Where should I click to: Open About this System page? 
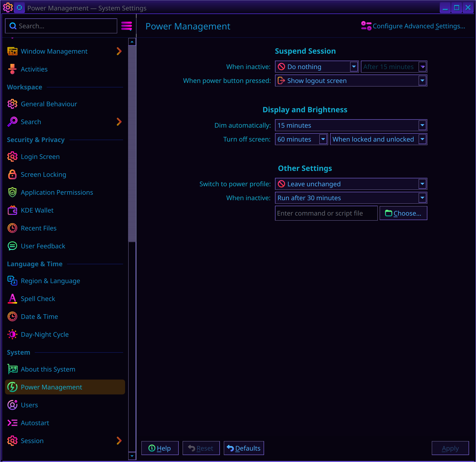(x=48, y=369)
